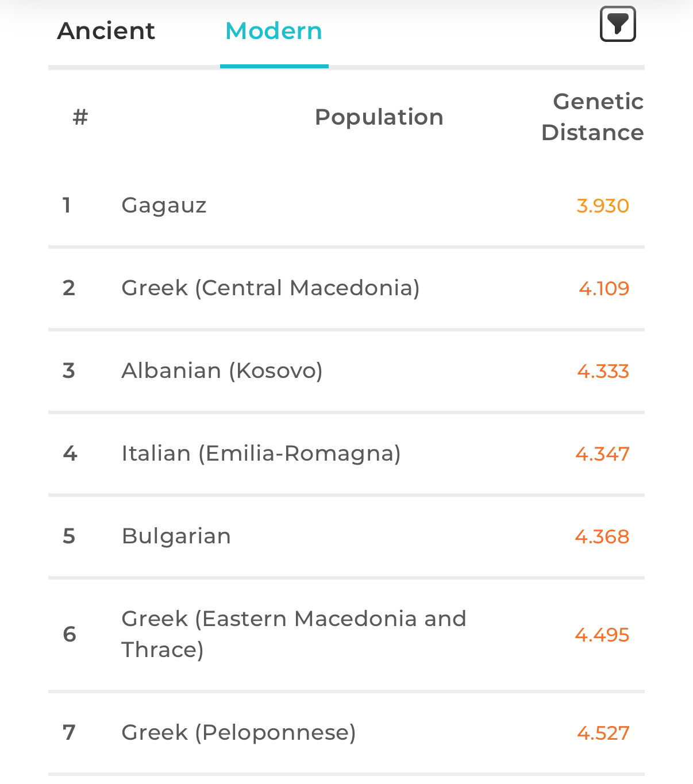The width and height of the screenshot is (693, 784).
Task: Click genetic distance value 4.527
Action: coord(603,733)
